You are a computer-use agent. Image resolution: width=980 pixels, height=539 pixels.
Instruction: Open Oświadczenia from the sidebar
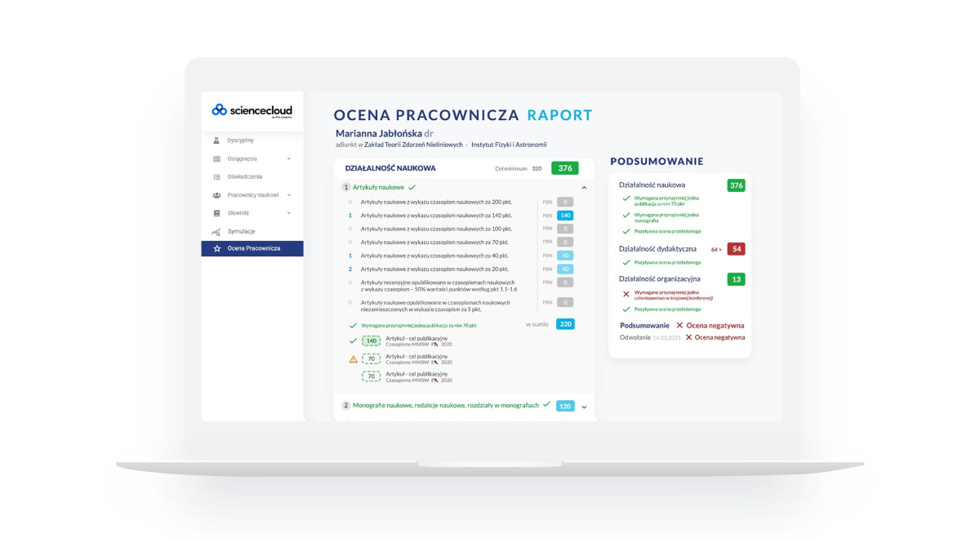click(244, 176)
